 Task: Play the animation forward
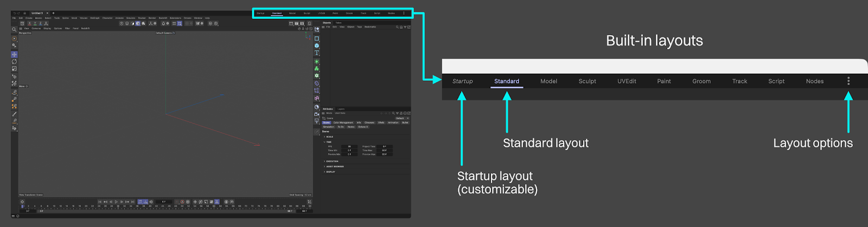[x=116, y=202]
